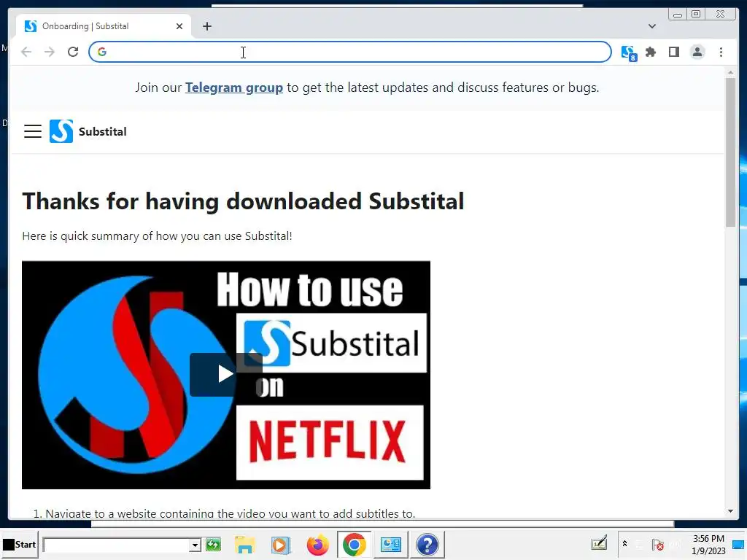The height and width of the screenshot is (560, 747).
Task: Open File Explorer from taskbar
Action: tap(245, 545)
